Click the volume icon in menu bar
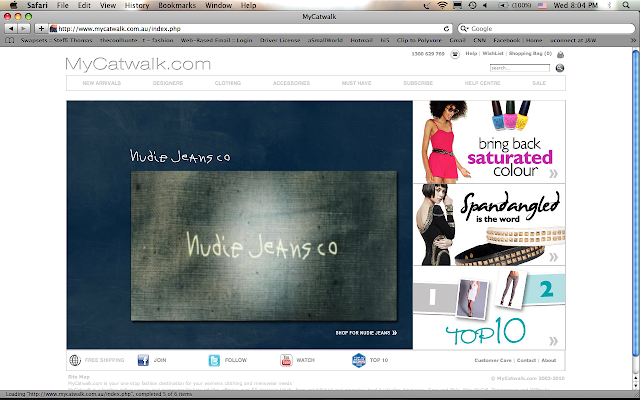The image size is (640, 400). 485,5
